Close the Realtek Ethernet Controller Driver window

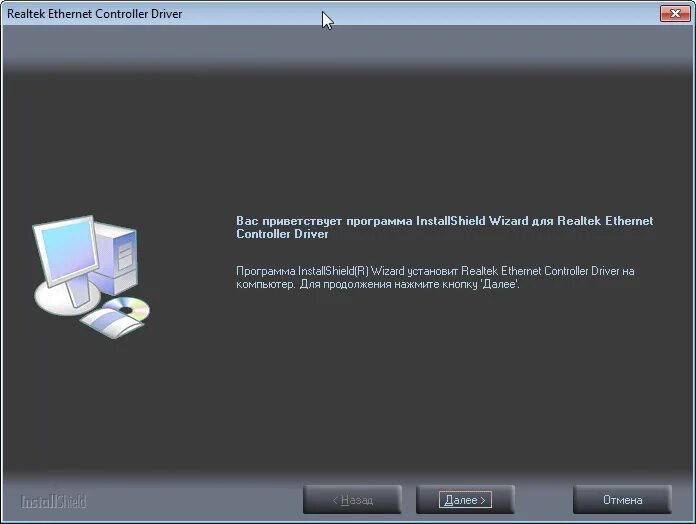click(675, 13)
